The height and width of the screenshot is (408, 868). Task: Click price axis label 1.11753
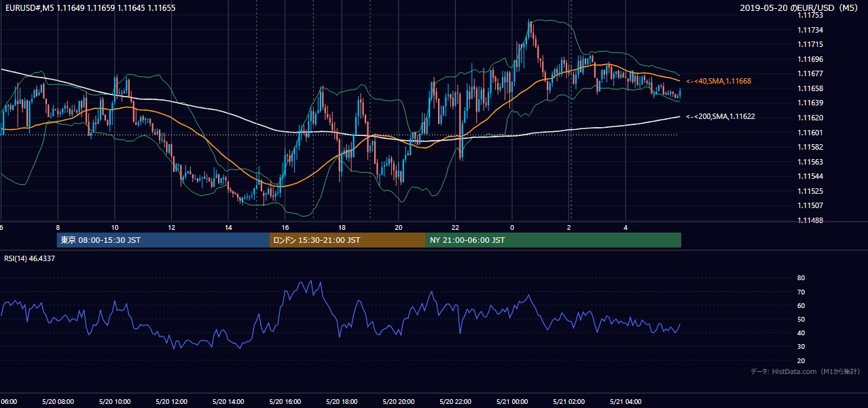click(x=810, y=15)
